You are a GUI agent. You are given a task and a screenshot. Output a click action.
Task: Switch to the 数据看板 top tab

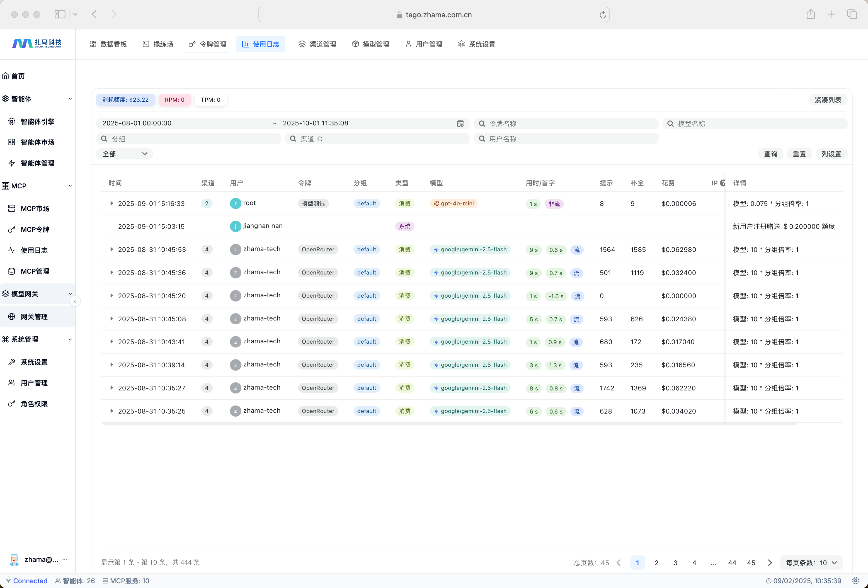(108, 44)
